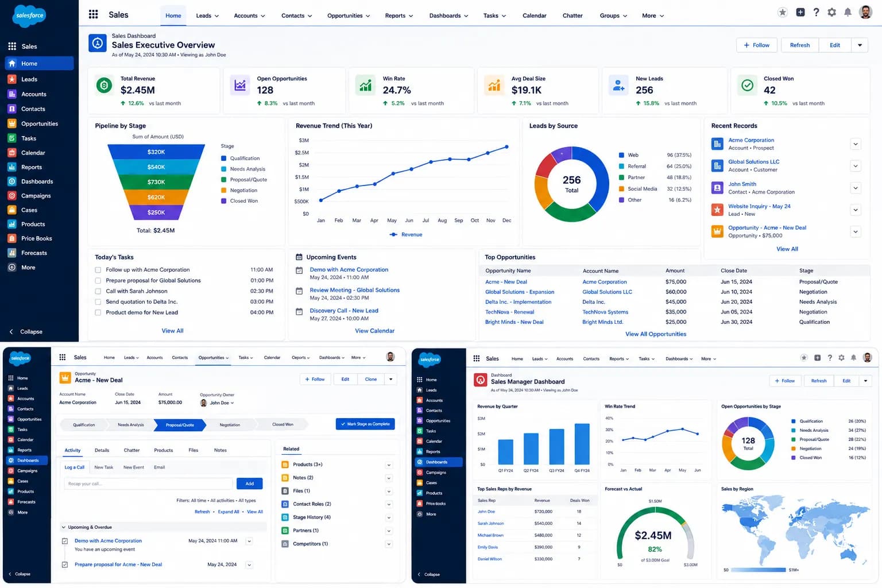This screenshot has width=882, height=588.
Task: Expand Stage History (4) in the Related list
Action: 389,518
